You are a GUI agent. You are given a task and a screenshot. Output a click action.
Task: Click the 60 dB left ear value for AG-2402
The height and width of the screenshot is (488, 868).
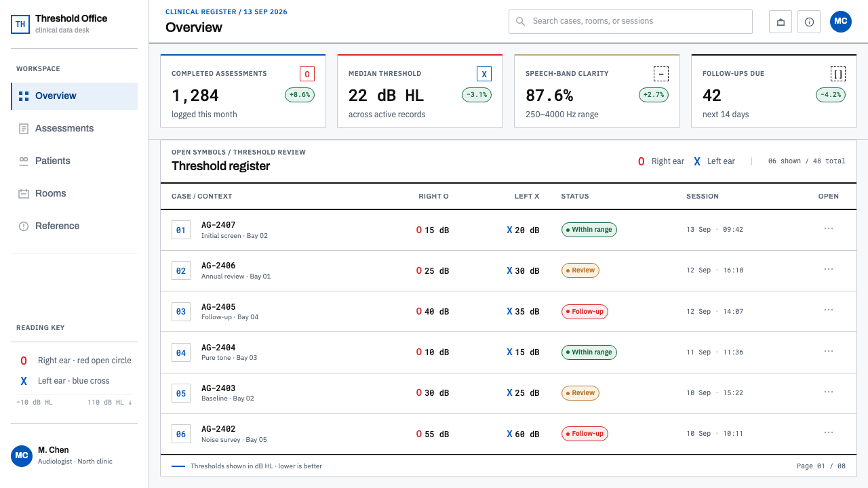[x=524, y=434]
